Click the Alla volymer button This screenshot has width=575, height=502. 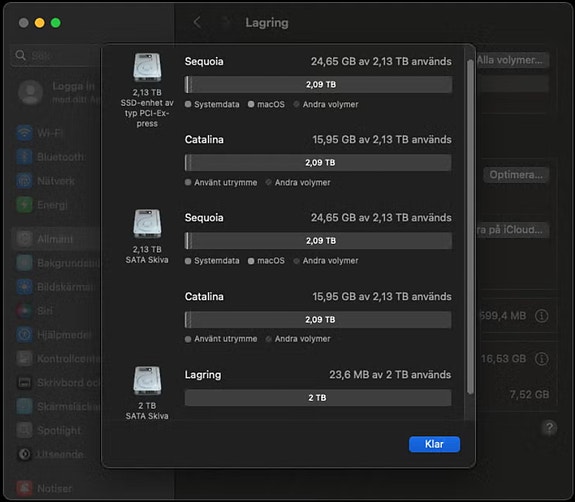(x=512, y=60)
